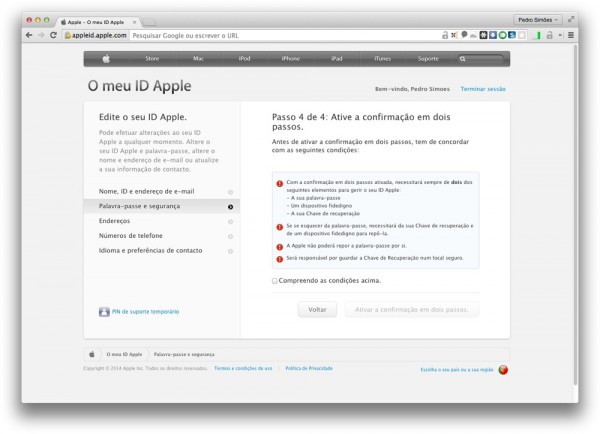The height and width of the screenshot is (434, 600).
Task: Click the blue download-arrow extension icon
Action: 493,35
